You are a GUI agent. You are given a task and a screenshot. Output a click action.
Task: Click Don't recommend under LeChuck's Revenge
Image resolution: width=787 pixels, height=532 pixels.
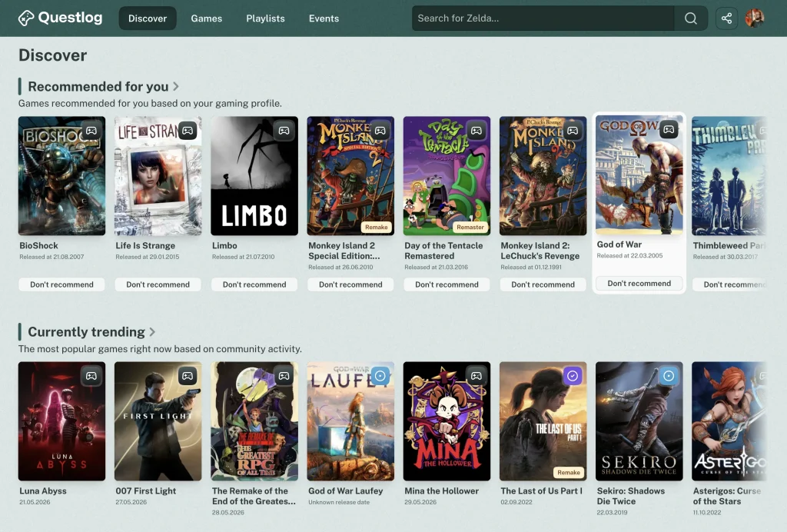click(543, 284)
